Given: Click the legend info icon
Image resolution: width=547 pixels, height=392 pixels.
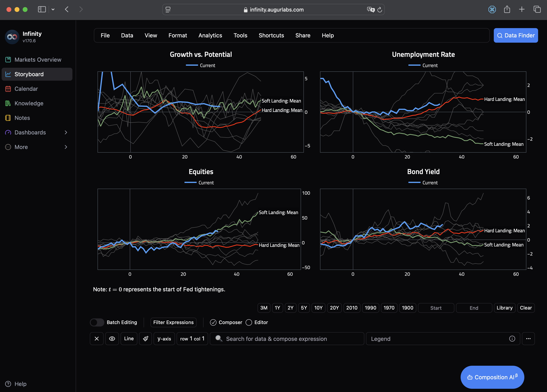Looking at the screenshot, I should [x=512, y=339].
